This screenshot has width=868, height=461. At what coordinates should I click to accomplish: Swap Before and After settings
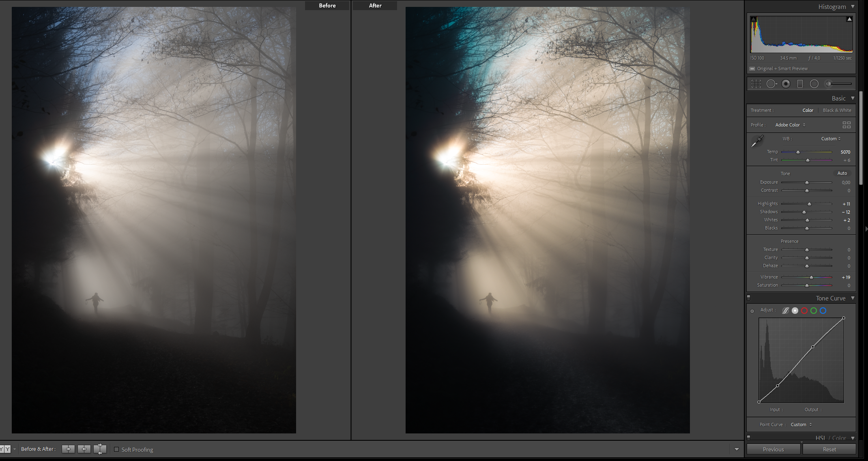click(100, 449)
